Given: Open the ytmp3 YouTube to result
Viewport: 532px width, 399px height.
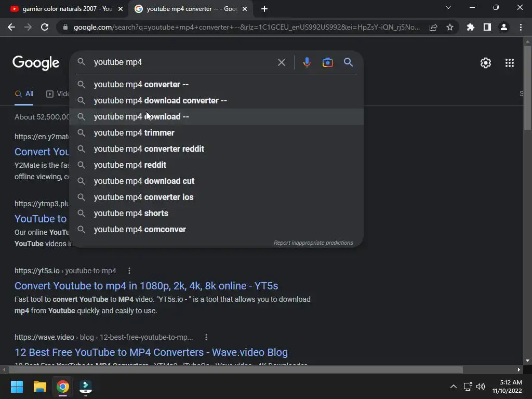Looking at the screenshot, I should point(41,219).
